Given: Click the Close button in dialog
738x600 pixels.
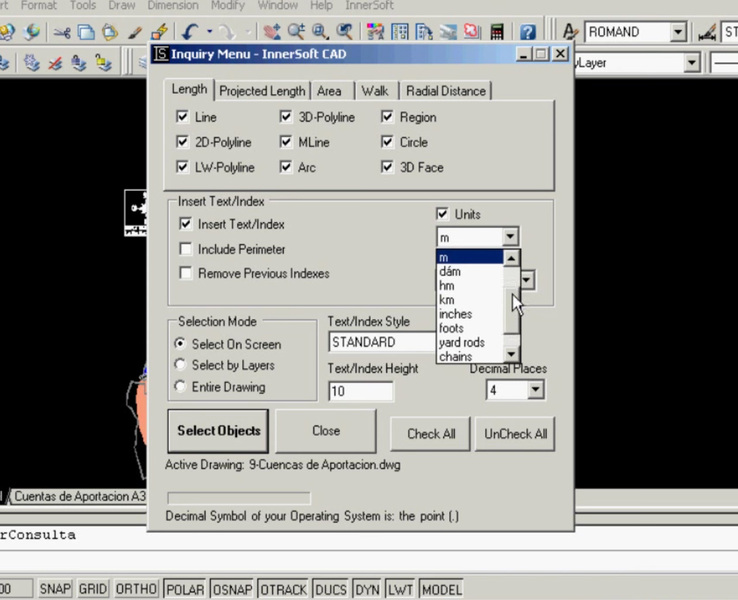Looking at the screenshot, I should [x=326, y=431].
